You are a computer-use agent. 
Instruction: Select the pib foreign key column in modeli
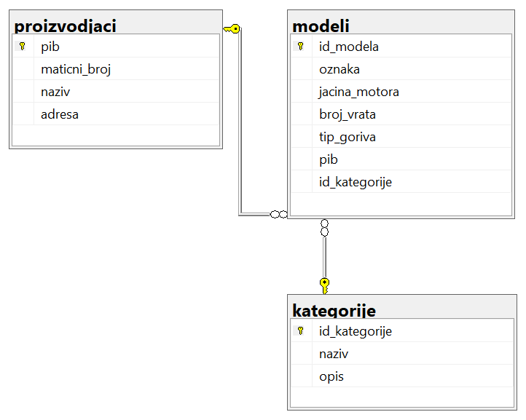point(401,159)
